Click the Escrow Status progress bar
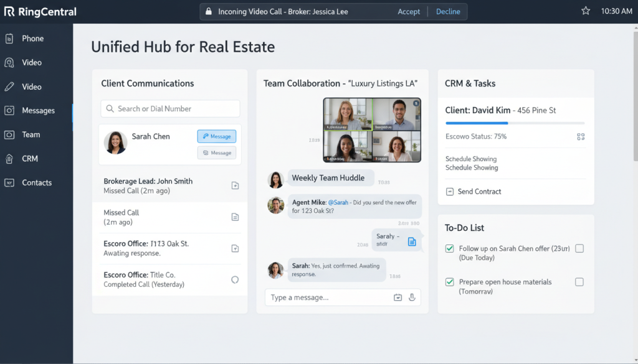 click(x=515, y=123)
